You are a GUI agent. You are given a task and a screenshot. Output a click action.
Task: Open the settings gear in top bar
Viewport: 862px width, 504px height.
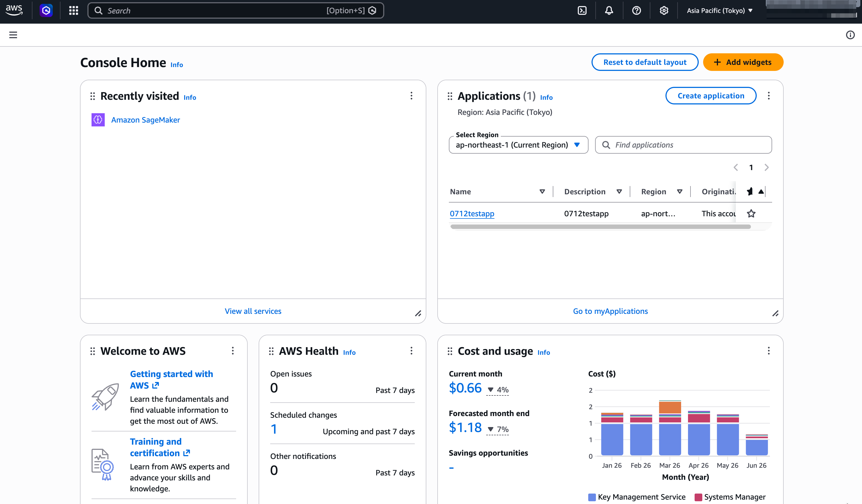point(664,11)
